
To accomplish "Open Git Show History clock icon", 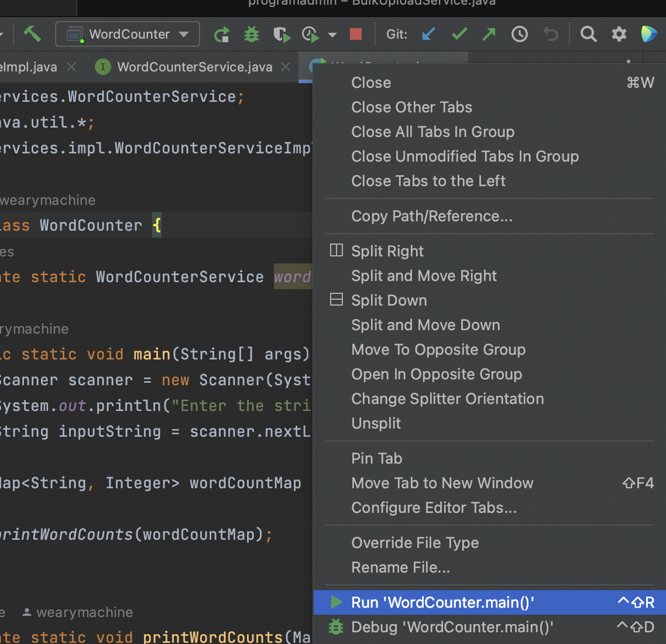I will [520, 34].
